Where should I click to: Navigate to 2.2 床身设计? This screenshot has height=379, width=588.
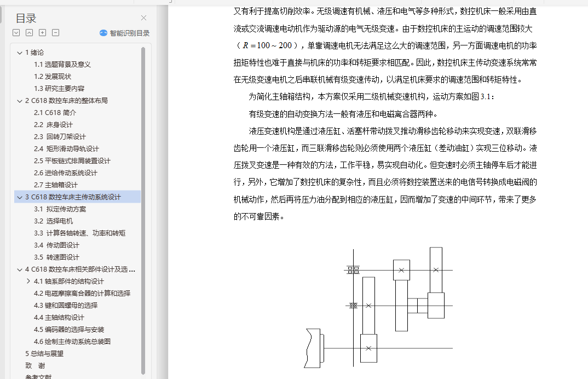coord(53,124)
